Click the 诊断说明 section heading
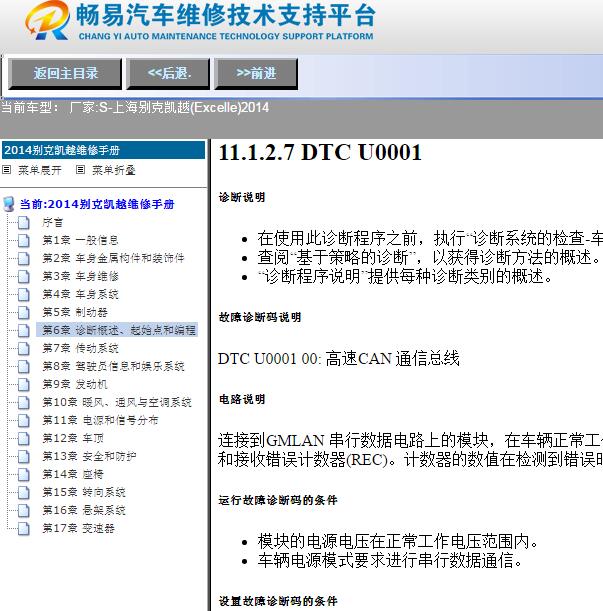This screenshot has width=603, height=611. (242, 197)
